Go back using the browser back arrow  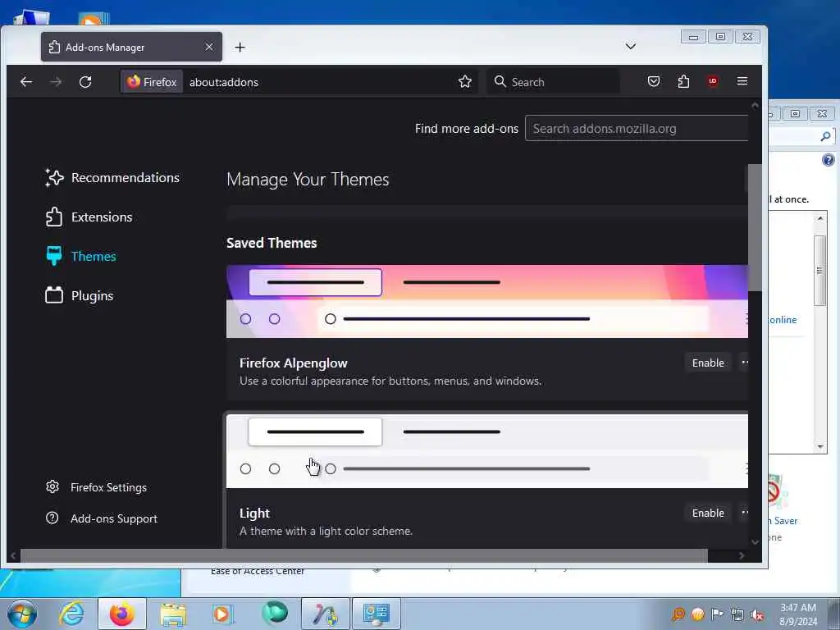pyautogui.click(x=26, y=82)
